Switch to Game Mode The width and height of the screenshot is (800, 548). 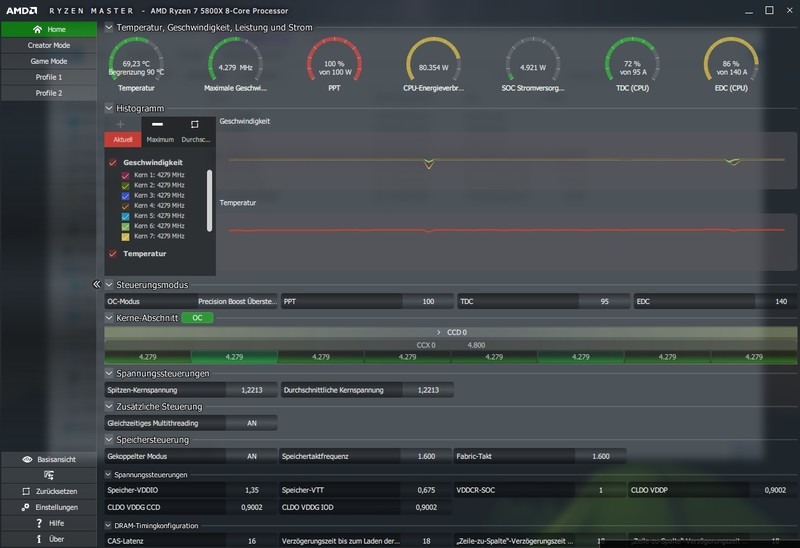tap(49, 61)
